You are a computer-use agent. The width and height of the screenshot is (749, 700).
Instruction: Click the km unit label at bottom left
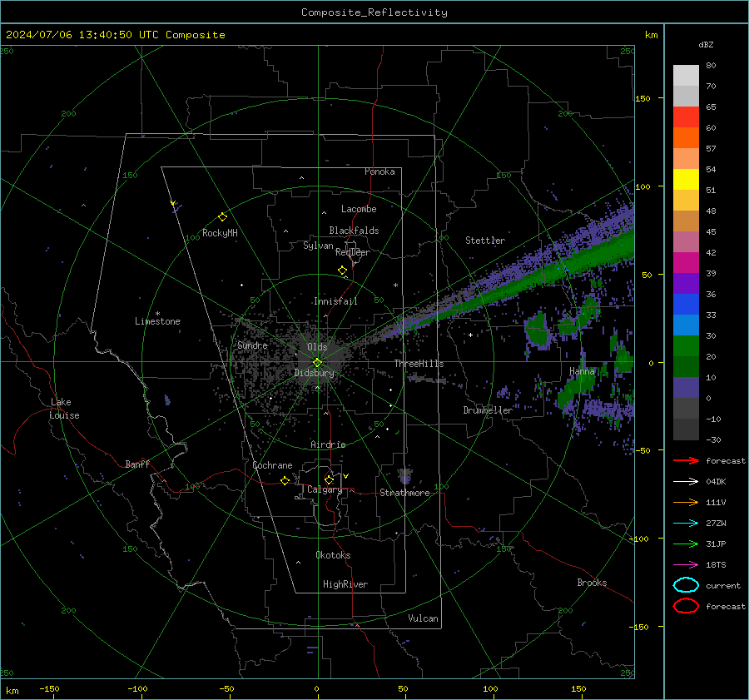[x=12, y=691]
